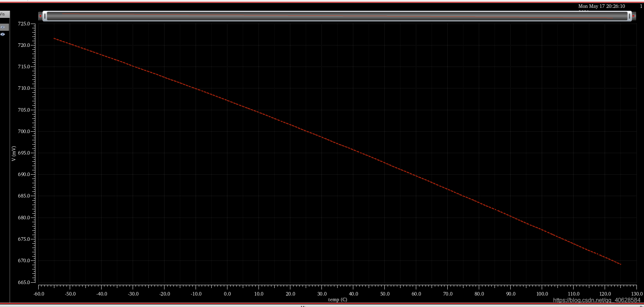Click the y-axis label "680.0"
The width and height of the screenshot is (644, 307).
[x=24, y=218]
